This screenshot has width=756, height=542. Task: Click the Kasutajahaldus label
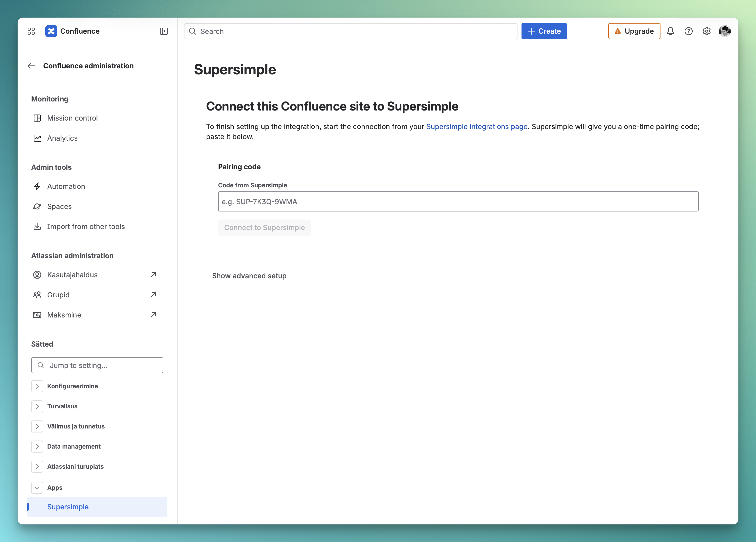click(x=72, y=275)
